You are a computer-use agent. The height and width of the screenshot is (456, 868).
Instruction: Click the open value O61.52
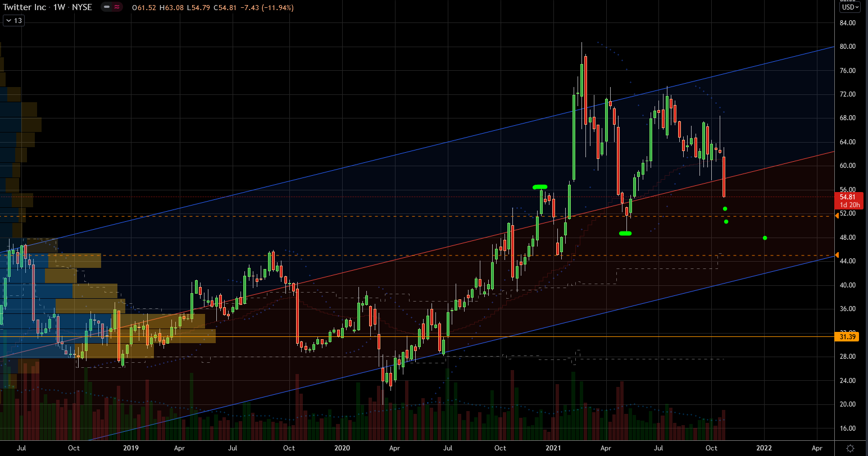pyautogui.click(x=144, y=8)
